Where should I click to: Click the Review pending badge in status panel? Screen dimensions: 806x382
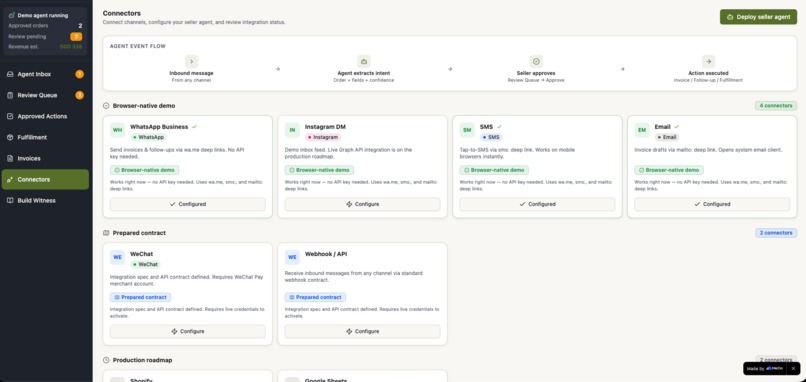[x=76, y=37]
